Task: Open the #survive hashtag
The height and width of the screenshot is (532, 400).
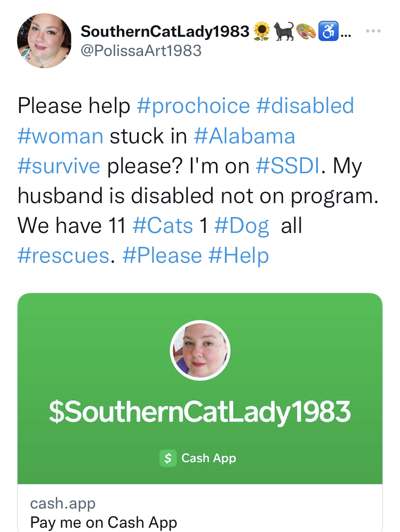Action: pyautogui.click(x=59, y=166)
